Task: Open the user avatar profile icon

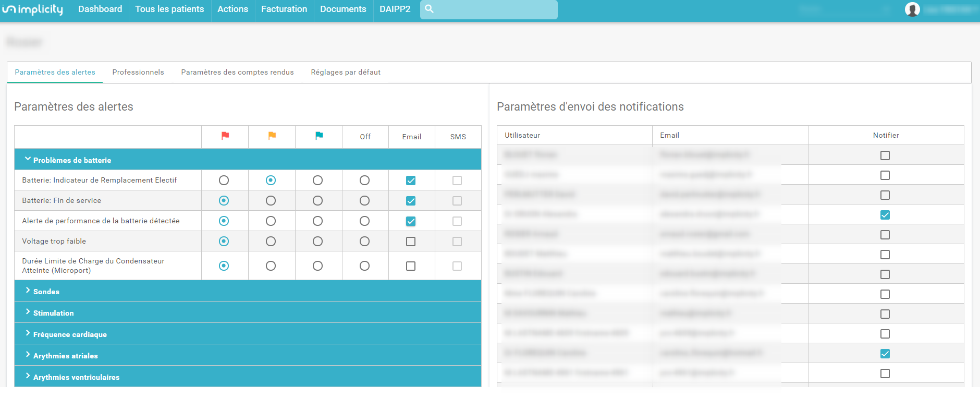Action: (x=912, y=9)
